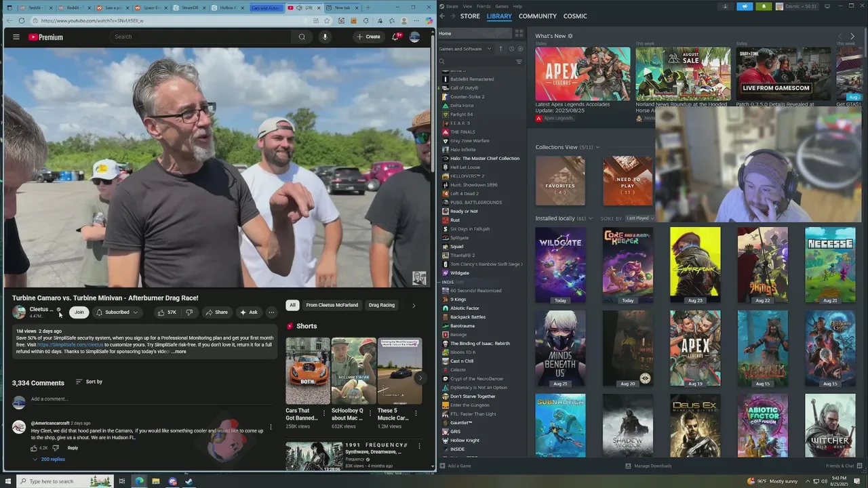The height and width of the screenshot is (488, 868).
Task: Mute the YouTube browser tab audio
Action: click(x=300, y=7)
